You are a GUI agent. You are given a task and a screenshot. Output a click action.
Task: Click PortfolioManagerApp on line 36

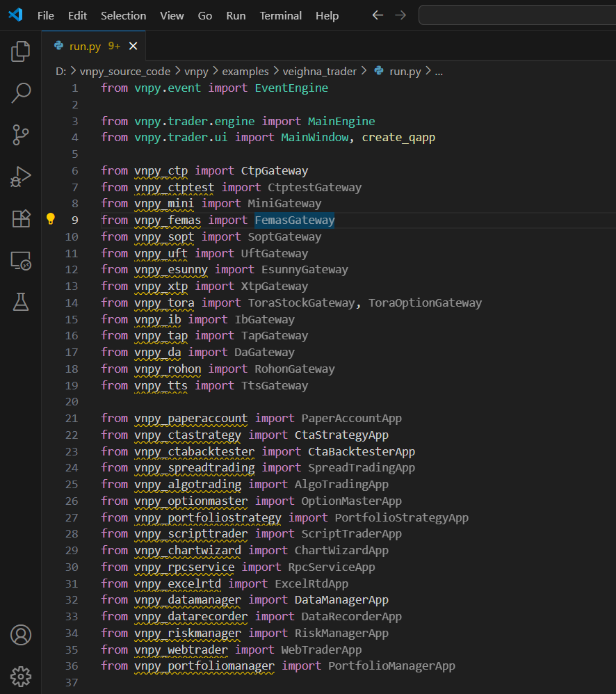coord(391,666)
